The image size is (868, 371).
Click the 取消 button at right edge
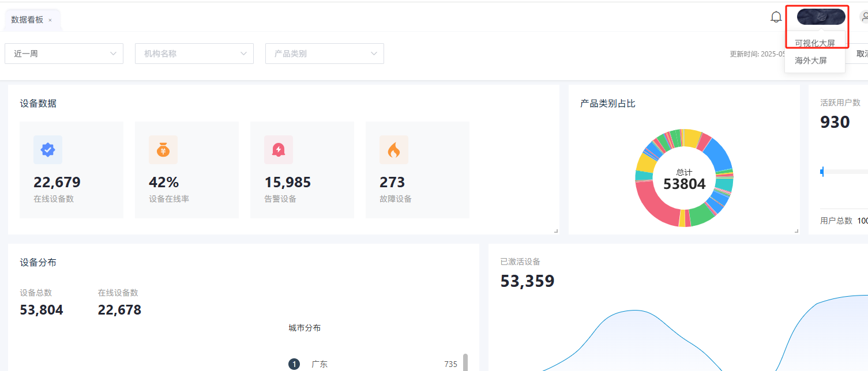pyautogui.click(x=861, y=54)
